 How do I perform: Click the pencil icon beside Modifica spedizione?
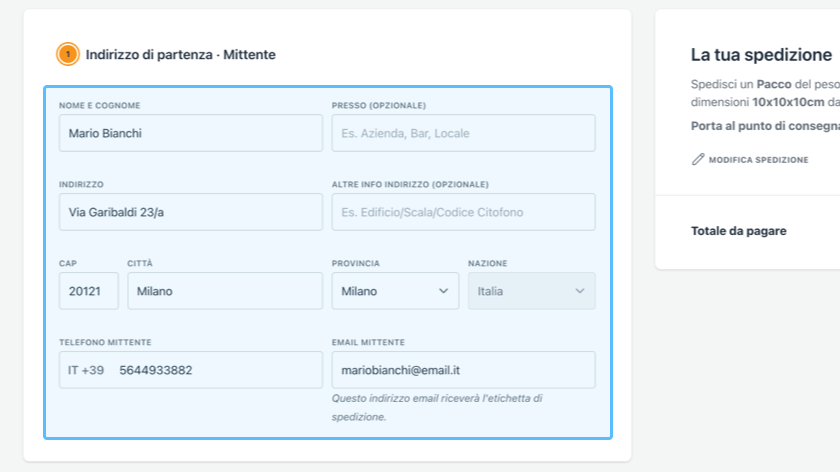(698, 159)
